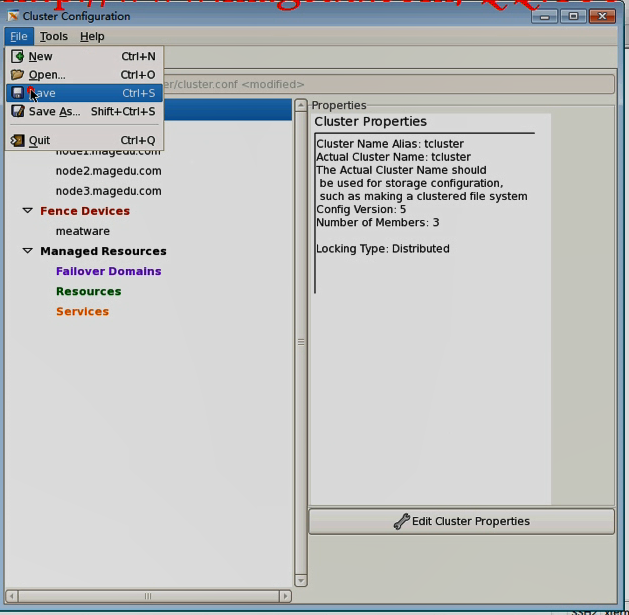Select Failover Domains in the tree
629x615 pixels.
[108, 271]
